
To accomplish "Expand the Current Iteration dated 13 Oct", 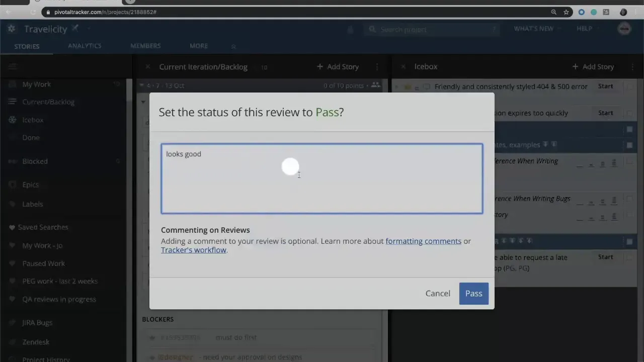I will [x=143, y=85].
